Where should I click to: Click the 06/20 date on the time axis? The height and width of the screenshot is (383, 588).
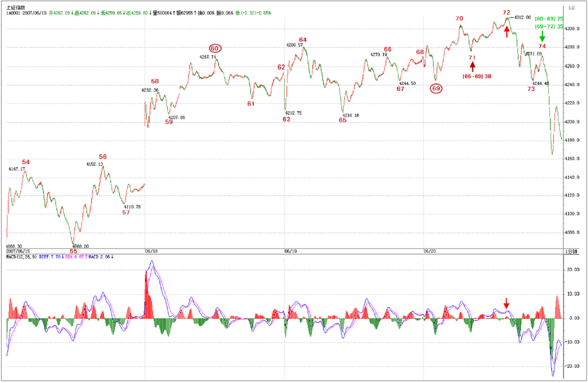429,251
